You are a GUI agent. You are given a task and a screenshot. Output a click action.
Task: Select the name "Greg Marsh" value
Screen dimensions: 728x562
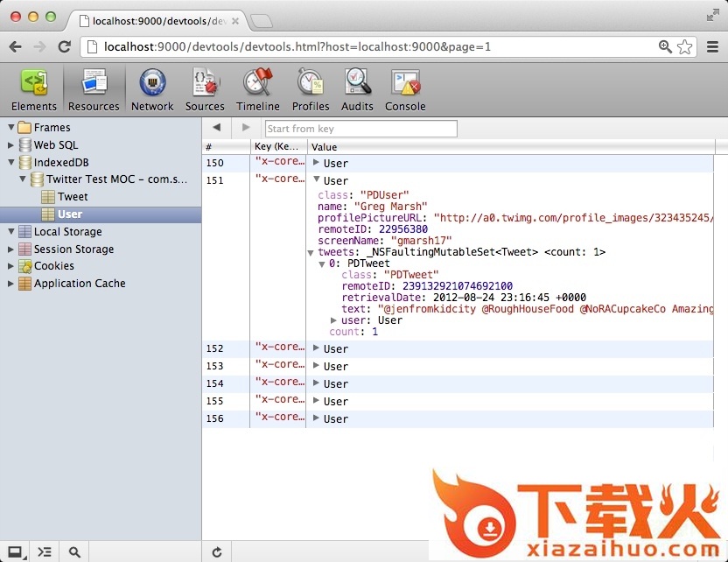pos(390,207)
